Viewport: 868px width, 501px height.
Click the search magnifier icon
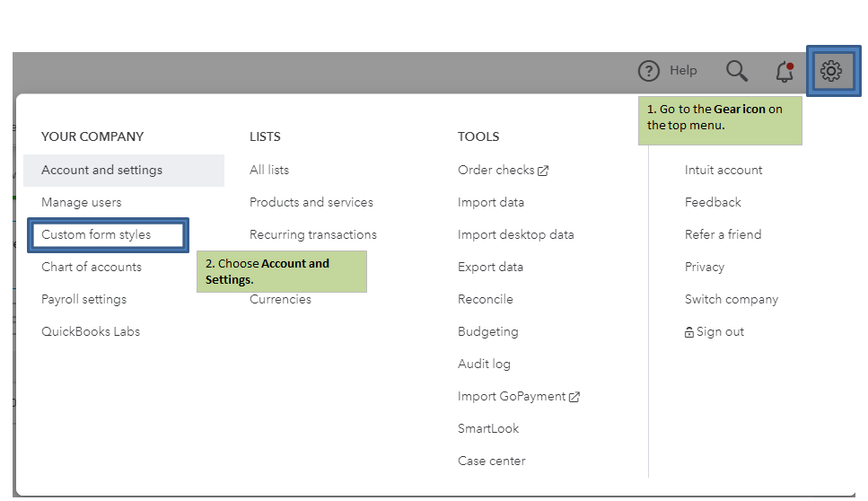coord(736,71)
